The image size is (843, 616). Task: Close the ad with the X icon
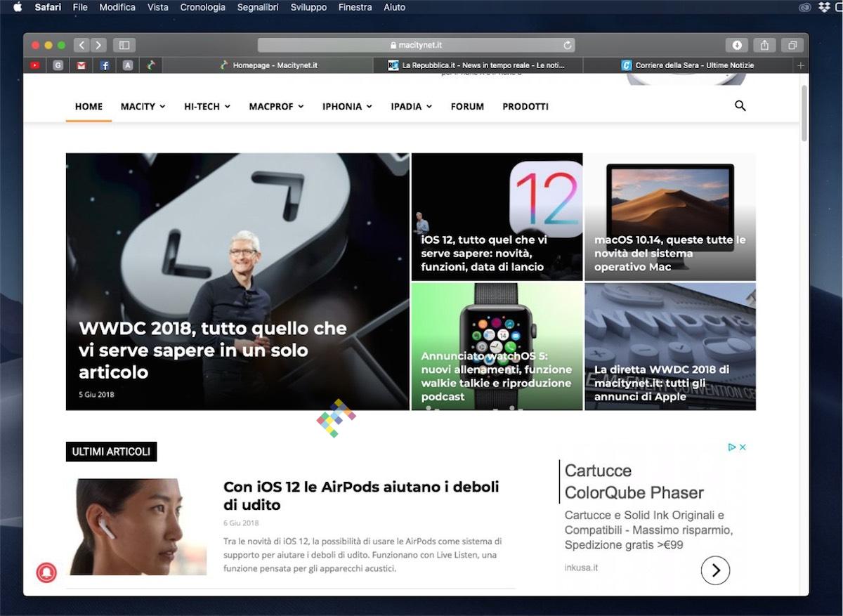pyautogui.click(x=743, y=447)
